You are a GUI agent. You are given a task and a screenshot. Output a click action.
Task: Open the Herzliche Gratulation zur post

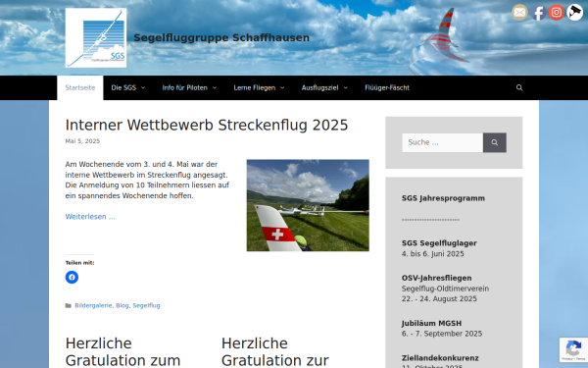[x=275, y=352]
